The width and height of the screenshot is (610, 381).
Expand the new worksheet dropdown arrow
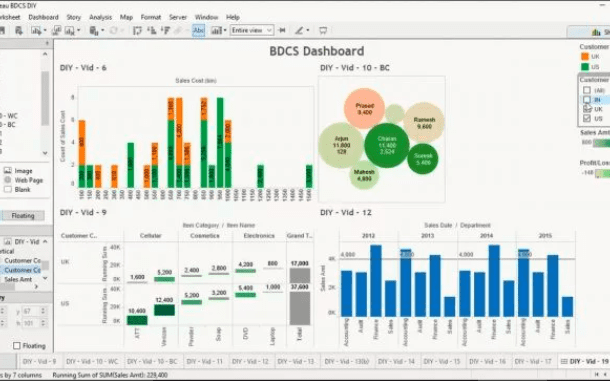pyautogui.click(x=45, y=30)
